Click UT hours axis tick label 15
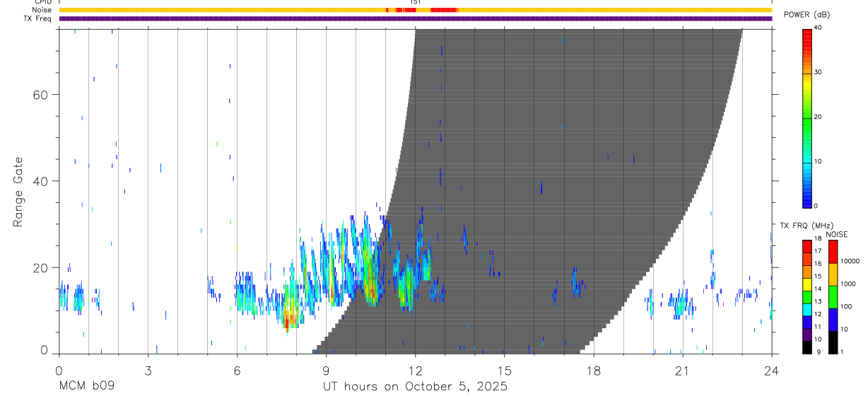868x401 pixels. tap(504, 370)
